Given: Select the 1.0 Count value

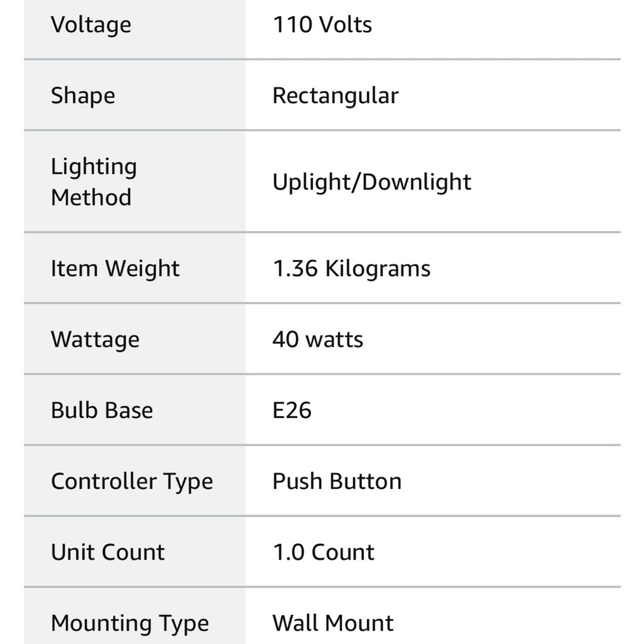Looking at the screenshot, I should (324, 552).
